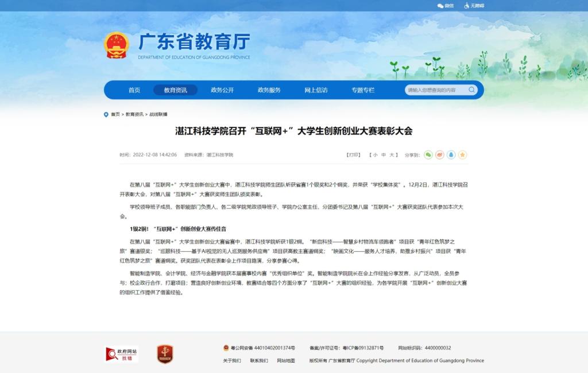This screenshot has height=373, width=588.
Task: Open 关于我们 footer link
Action: pyautogui.click(x=232, y=360)
